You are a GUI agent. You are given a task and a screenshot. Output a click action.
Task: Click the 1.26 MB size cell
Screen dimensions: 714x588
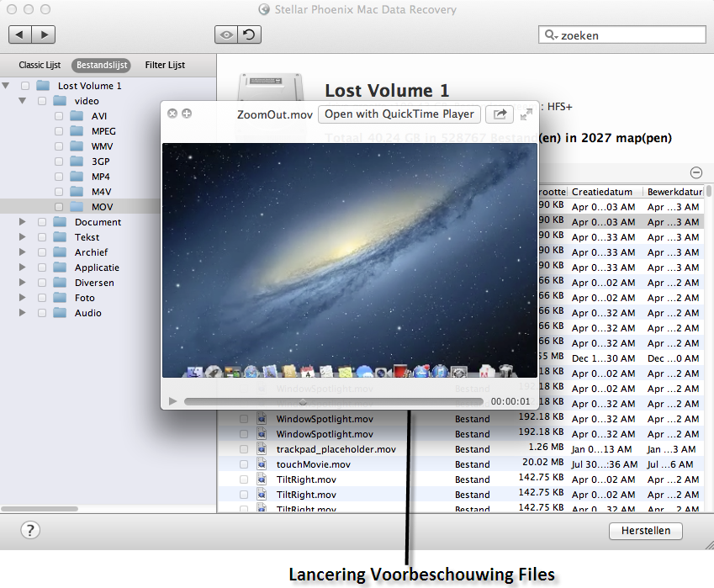point(546,447)
